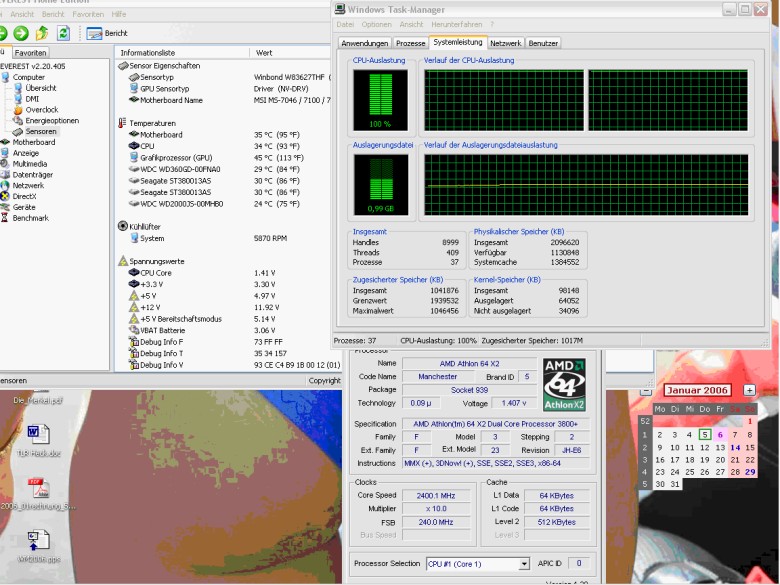Click the Spannungswerte warning icon

[x=123, y=261]
